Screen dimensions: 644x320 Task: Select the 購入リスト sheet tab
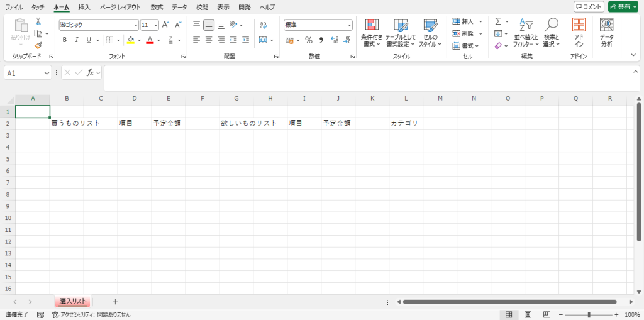(72, 302)
